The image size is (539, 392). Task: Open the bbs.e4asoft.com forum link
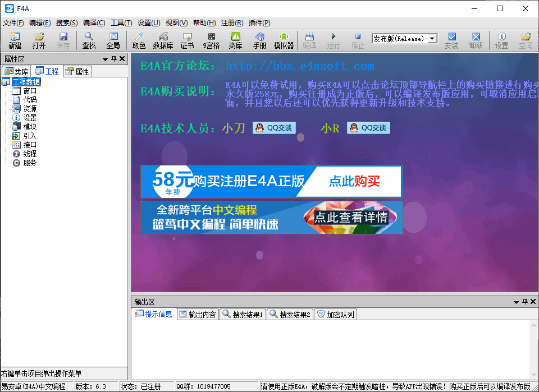pyautogui.click(x=300, y=66)
